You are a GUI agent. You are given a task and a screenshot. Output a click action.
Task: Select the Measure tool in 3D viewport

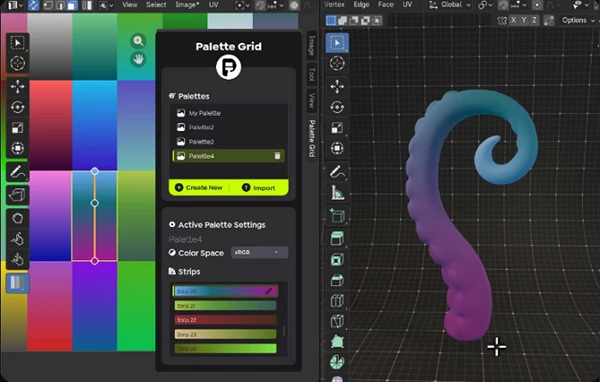(337, 193)
